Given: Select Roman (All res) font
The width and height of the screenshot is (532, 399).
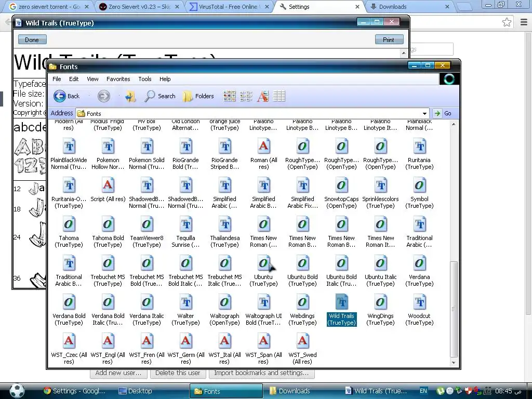Looking at the screenshot, I should [x=263, y=154].
